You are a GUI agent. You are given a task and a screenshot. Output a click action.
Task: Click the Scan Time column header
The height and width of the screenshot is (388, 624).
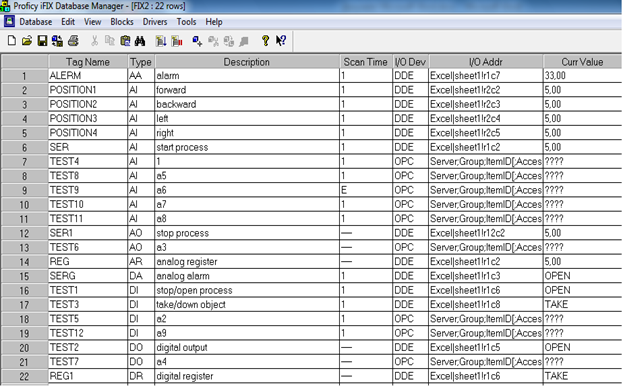(x=366, y=62)
